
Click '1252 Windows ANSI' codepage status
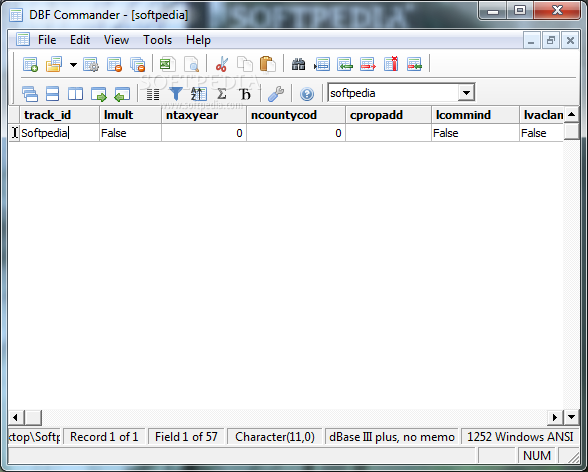520,437
